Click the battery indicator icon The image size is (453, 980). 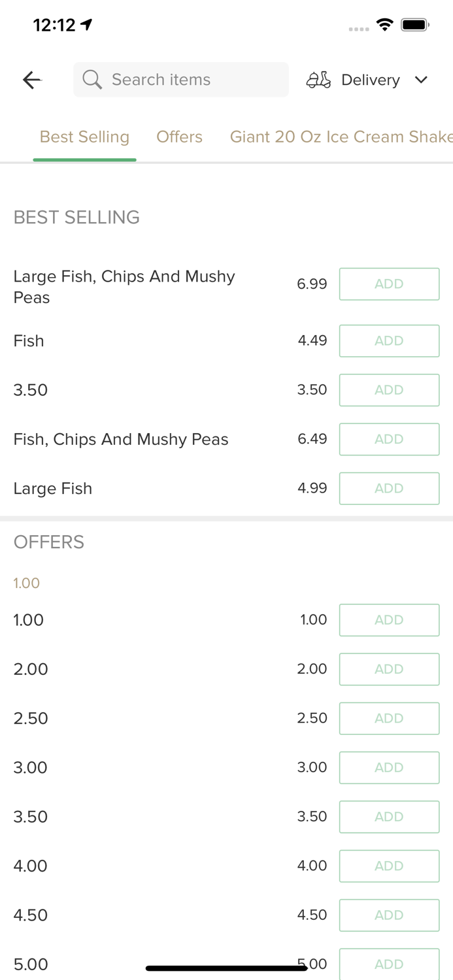(x=414, y=24)
